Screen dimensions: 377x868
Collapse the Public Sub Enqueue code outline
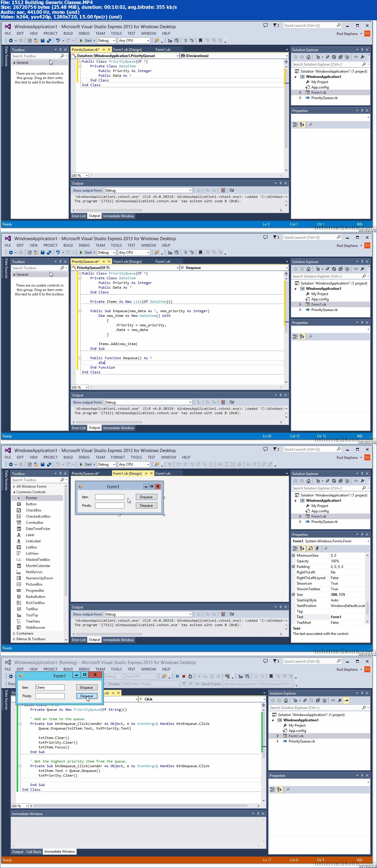coord(80,311)
